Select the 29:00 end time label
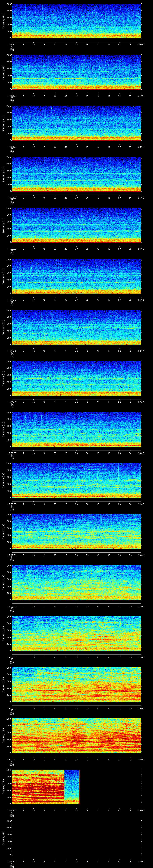 [x=141, y=504]
